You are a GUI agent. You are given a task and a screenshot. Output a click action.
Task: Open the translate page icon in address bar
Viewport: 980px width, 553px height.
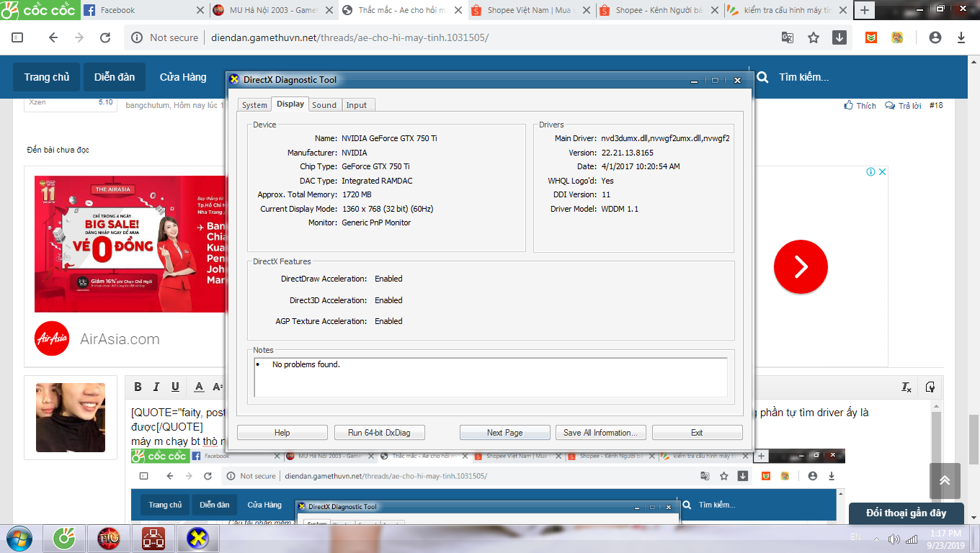[788, 37]
